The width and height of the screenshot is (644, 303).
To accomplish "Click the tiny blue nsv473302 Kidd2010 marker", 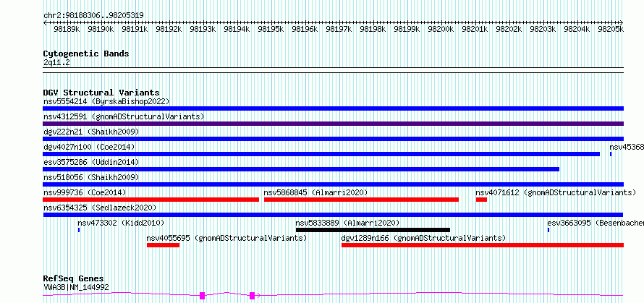I will [x=78, y=230].
